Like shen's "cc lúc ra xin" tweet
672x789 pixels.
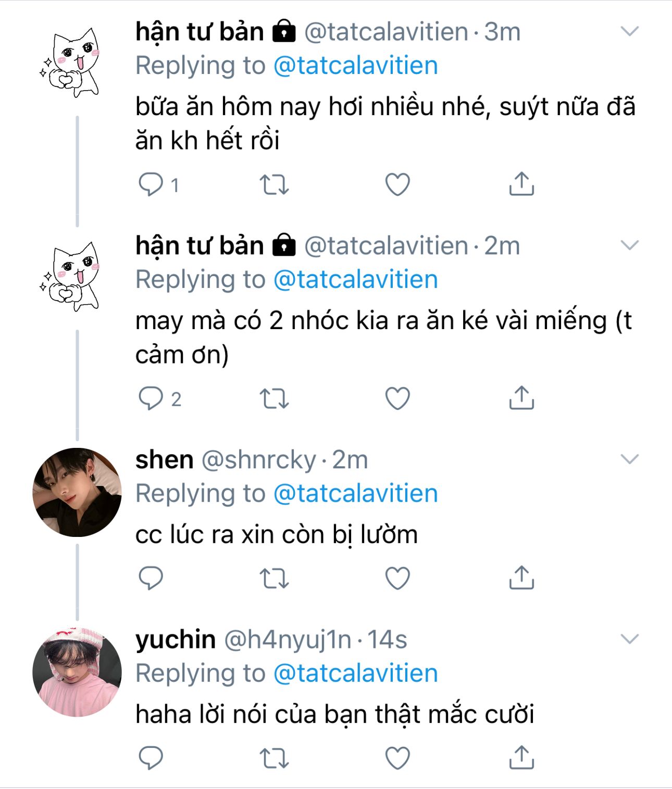point(397,578)
